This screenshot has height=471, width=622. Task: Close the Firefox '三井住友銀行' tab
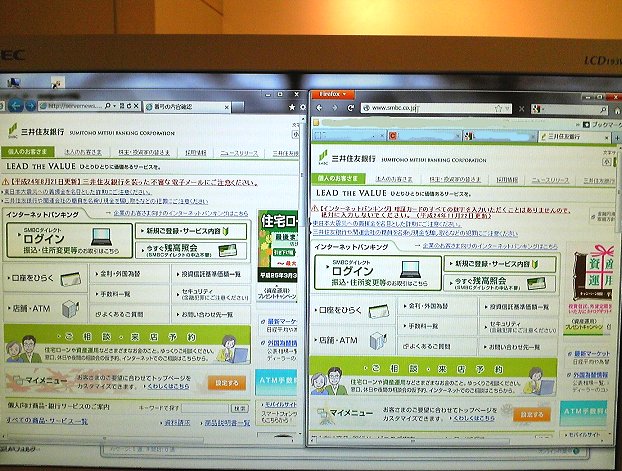(607, 138)
